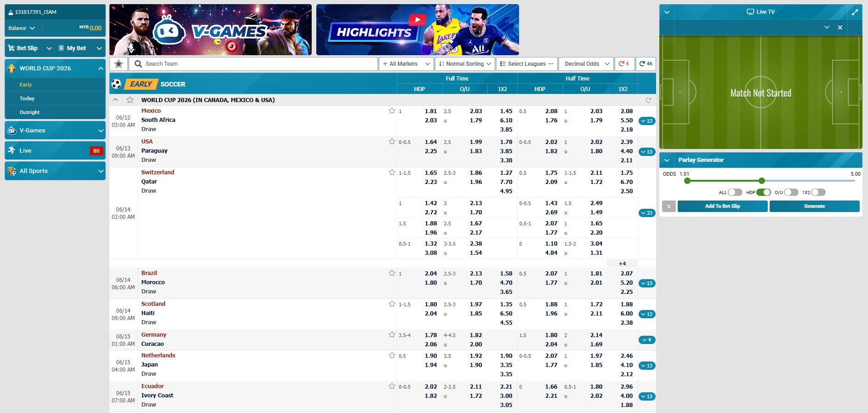Click the All Sports trophy icon
This screenshot has height=413, width=868.
coord(11,171)
